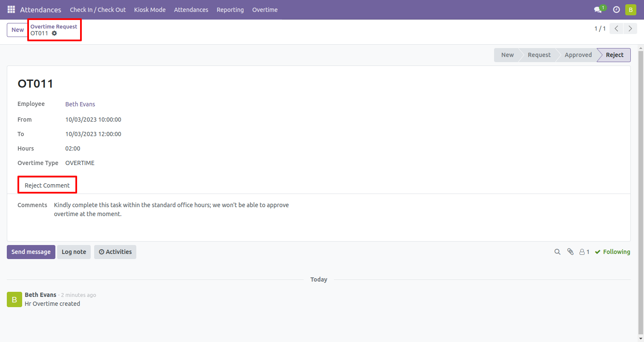Search messages with magnifier icon
The image size is (644, 342).
coord(557,252)
